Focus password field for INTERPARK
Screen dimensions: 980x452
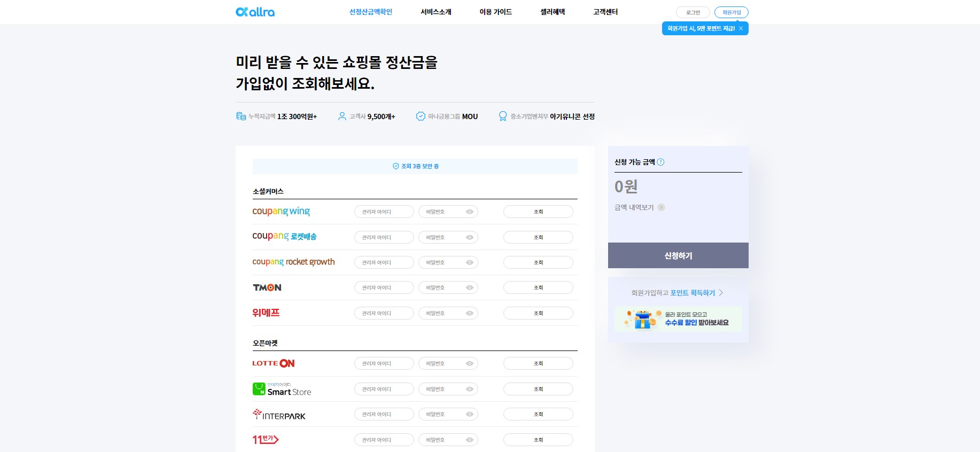pyautogui.click(x=448, y=414)
